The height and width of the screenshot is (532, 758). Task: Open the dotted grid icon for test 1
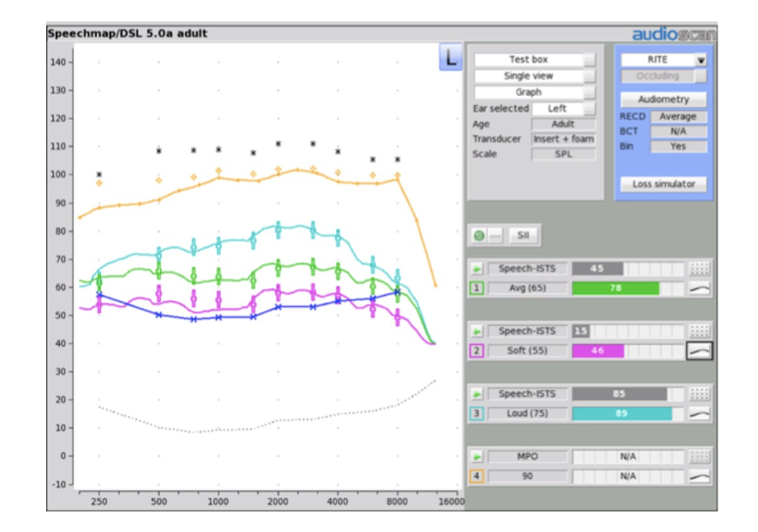699,269
